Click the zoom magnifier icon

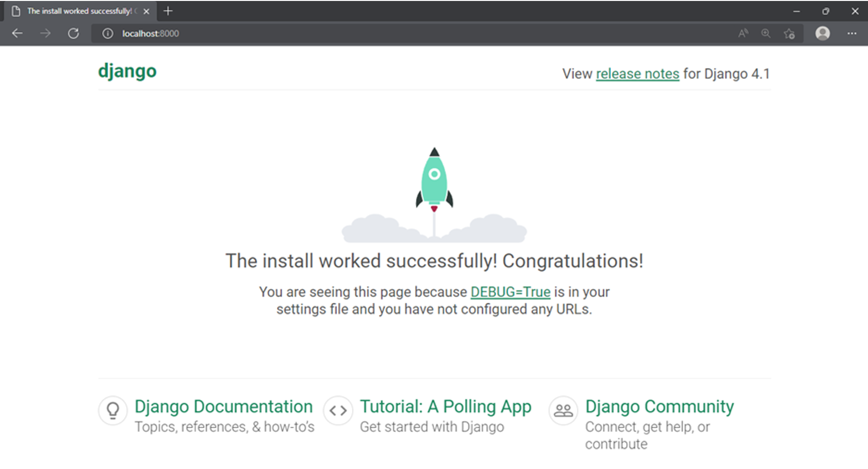(766, 33)
